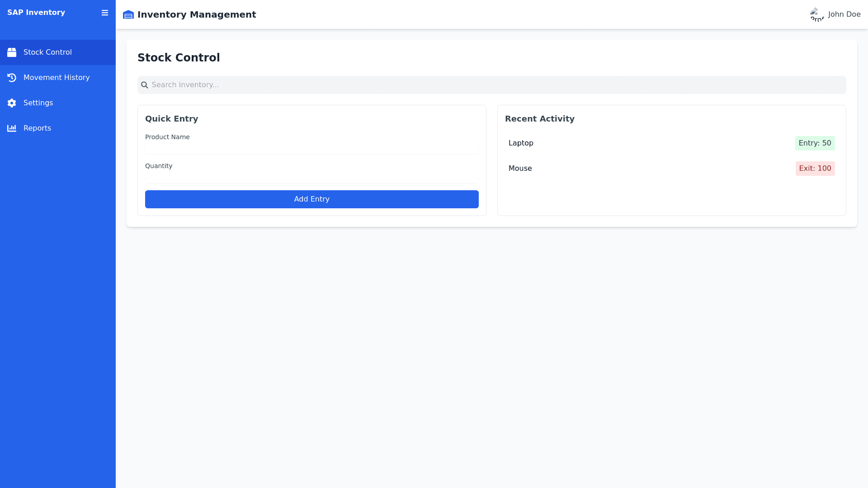
Task: Open the Movement History menu item
Action: (x=57, y=78)
